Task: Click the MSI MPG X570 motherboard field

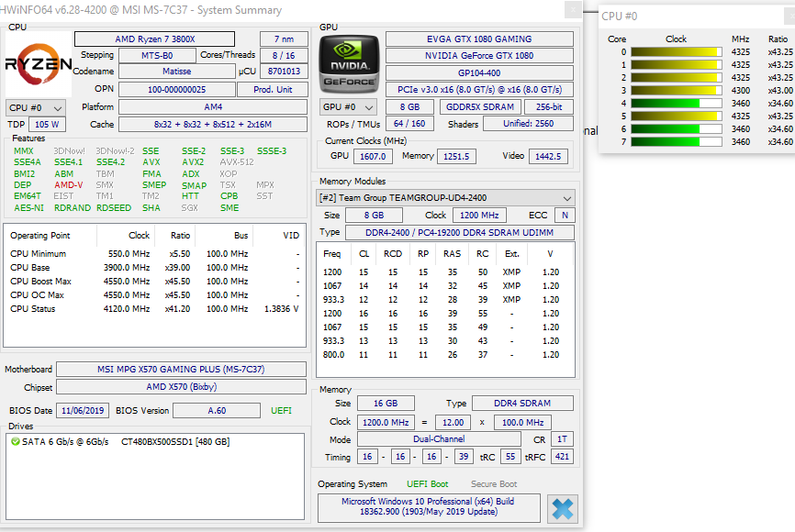Action: point(181,370)
